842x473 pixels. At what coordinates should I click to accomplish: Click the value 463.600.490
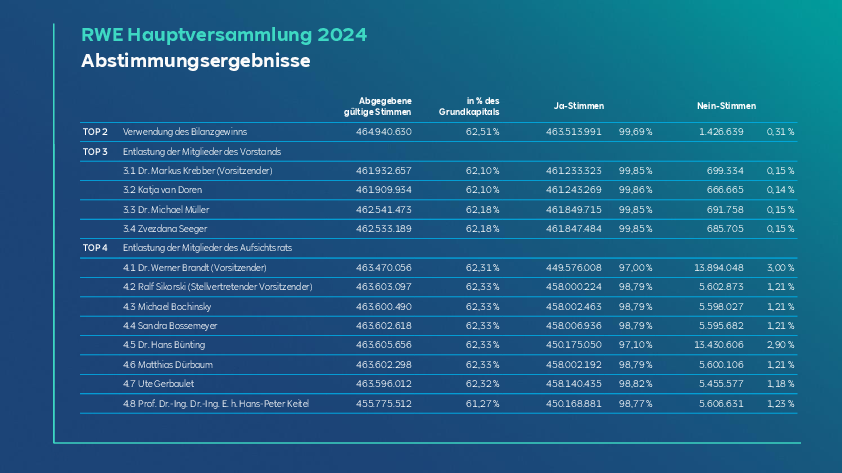[383, 307]
